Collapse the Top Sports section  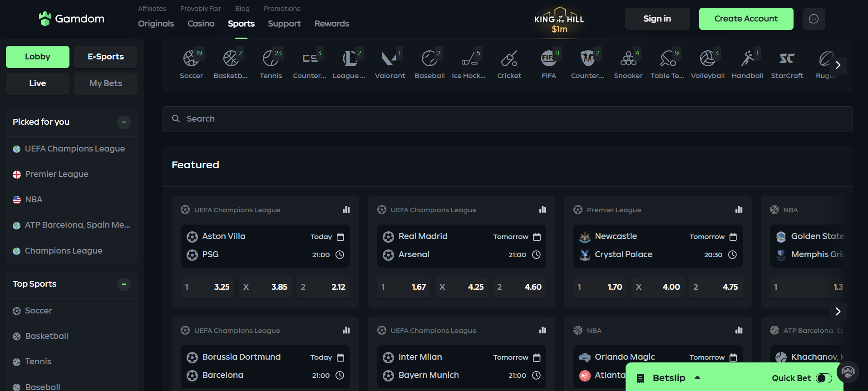pos(124,284)
